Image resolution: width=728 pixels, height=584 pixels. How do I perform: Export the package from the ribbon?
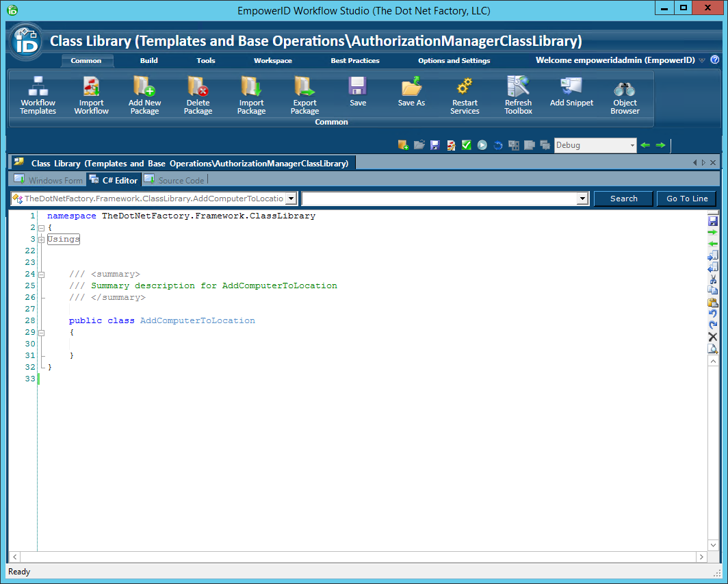304,95
